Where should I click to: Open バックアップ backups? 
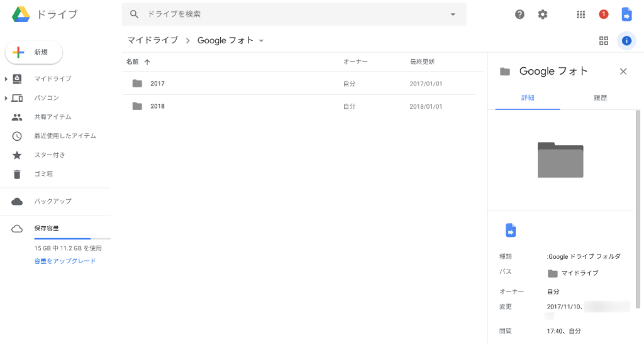click(x=53, y=201)
